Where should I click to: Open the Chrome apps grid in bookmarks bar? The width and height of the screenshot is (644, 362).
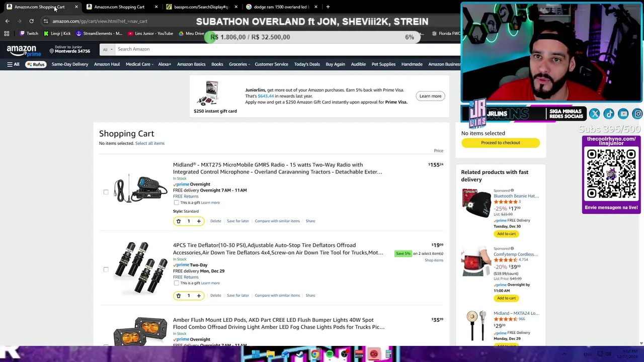pyautogui.click(x=7, y=34)
